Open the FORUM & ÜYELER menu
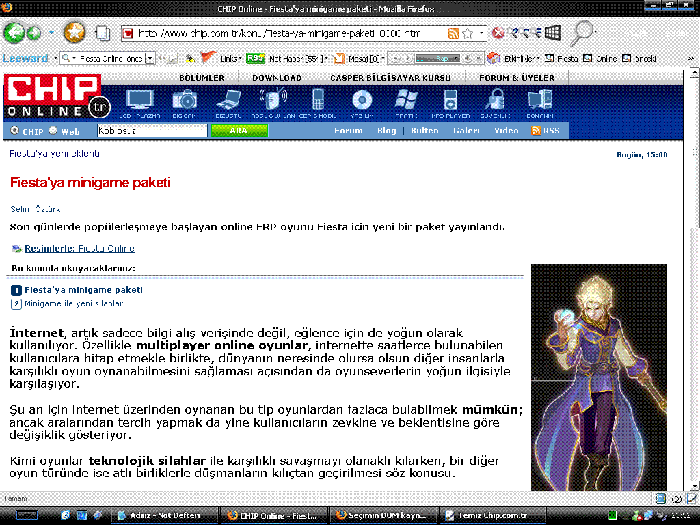 pos(517,78)
